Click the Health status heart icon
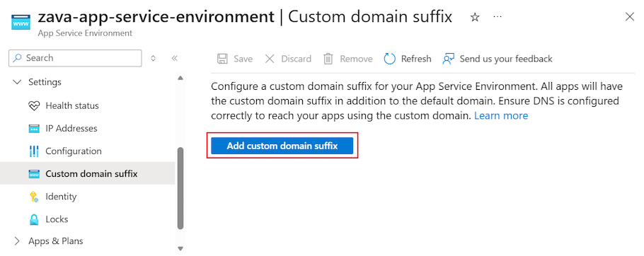The height and width of the screenshot is (256, 644). (x=34, y=106)
